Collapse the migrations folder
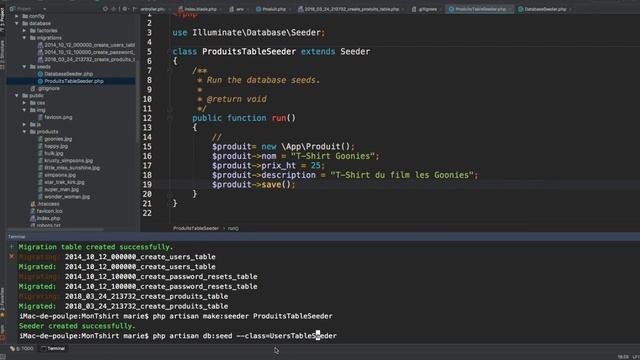Viewport: 640px width, 360px height. (x=24, y=38)
